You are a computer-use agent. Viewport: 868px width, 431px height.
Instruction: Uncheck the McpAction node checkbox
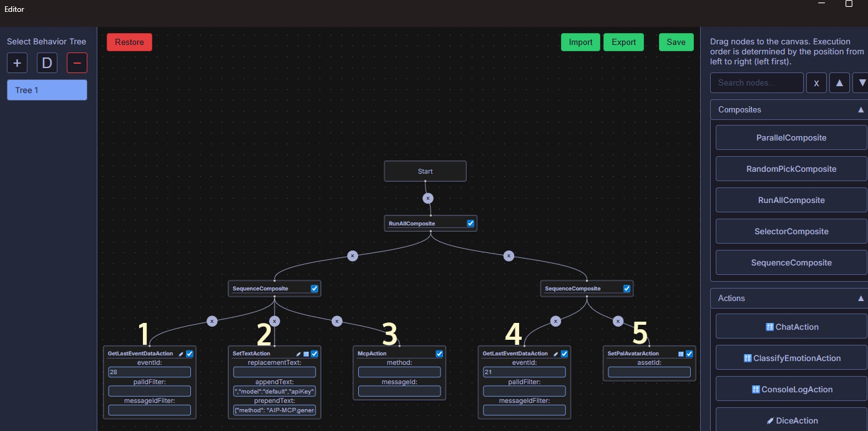pyautogui.click(x=439, y=354)
